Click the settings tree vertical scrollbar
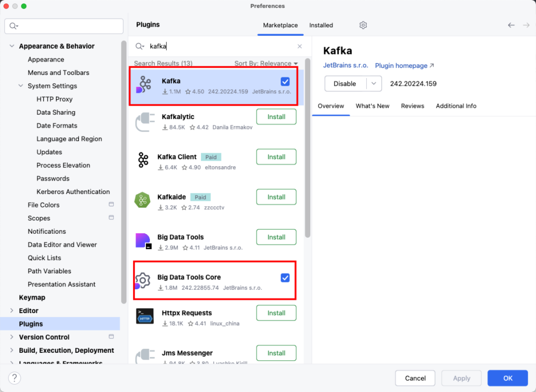Image resolution: width=536 pixels, height=392 pixels. coord(124,172)
